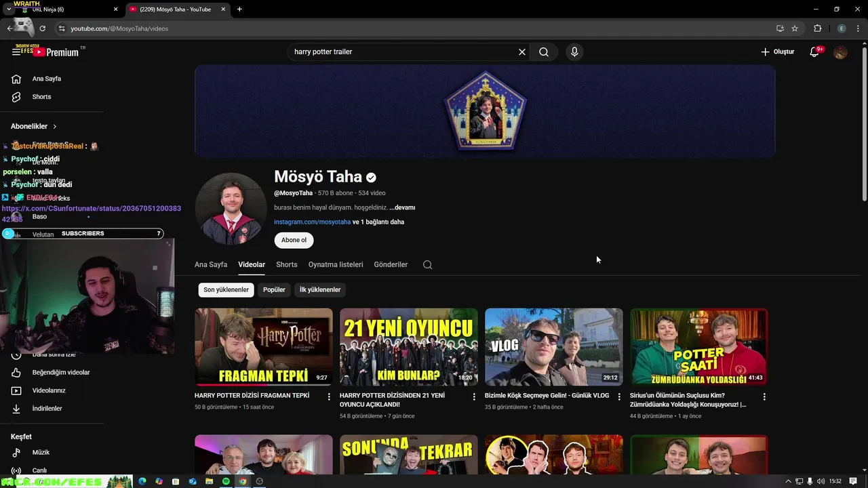The width and height of the screenshot is (868, 488).
Task: Reload the page with browser refresh icon
Action: pyautogui.click(x=42, y=28)
